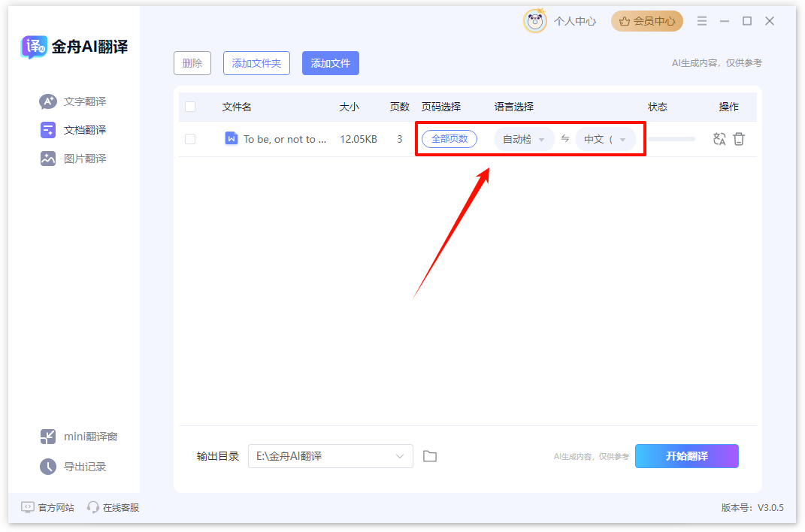Screen dimensions: 805x532
Task: Click the 全部页数 page range selector
Action: click(449, 139)
